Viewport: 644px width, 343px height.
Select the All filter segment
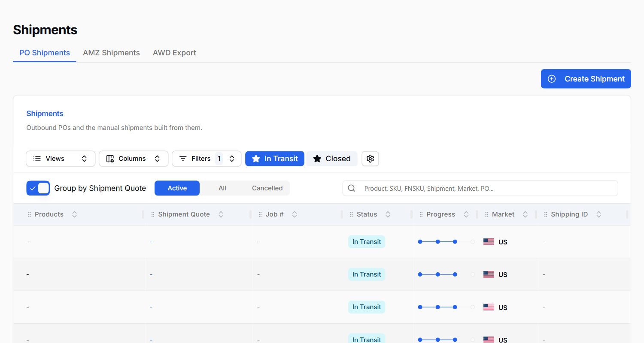[x=222, y=188]
